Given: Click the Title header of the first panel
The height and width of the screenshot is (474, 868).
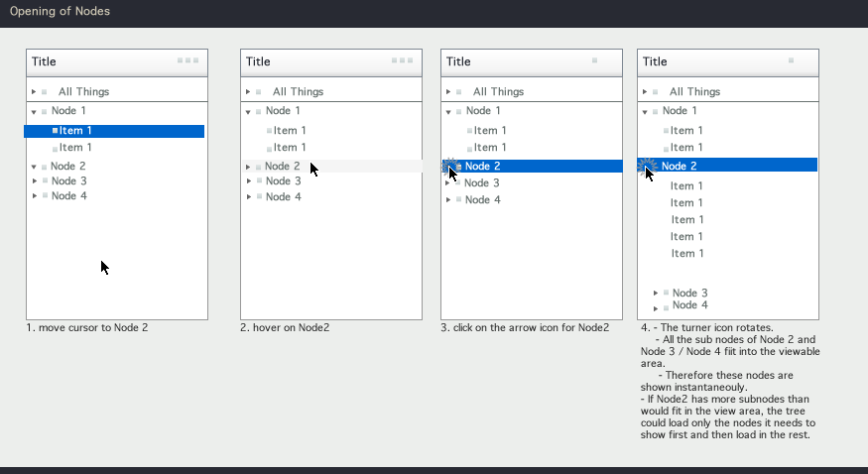Looking at the screenshot, I should pyautogui.click(x=45, y=61).
